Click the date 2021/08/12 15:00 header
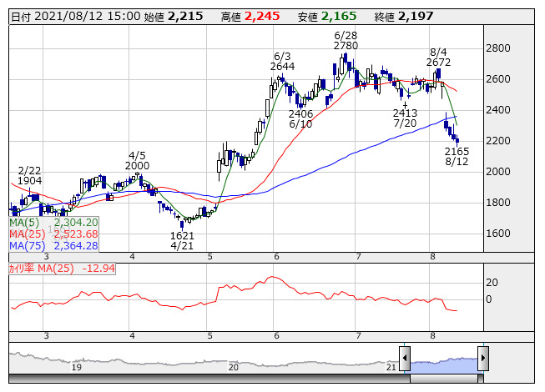 (x=76, y=17)
